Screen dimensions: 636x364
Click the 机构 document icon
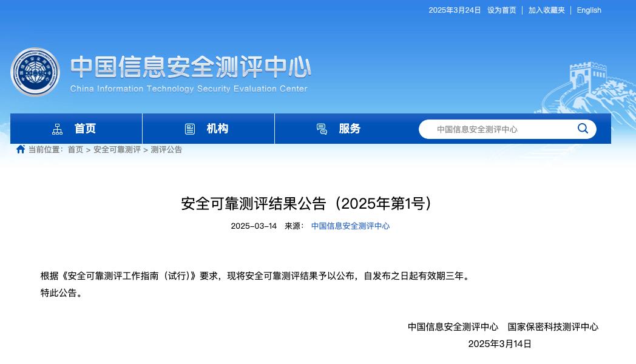pyautogui.click(x=190, y=129)
